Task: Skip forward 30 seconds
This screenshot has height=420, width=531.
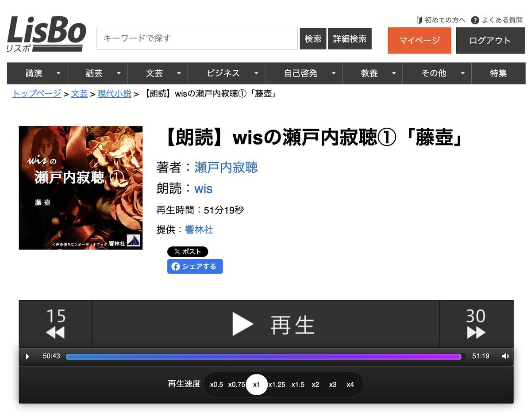Action: click(476, 324)
